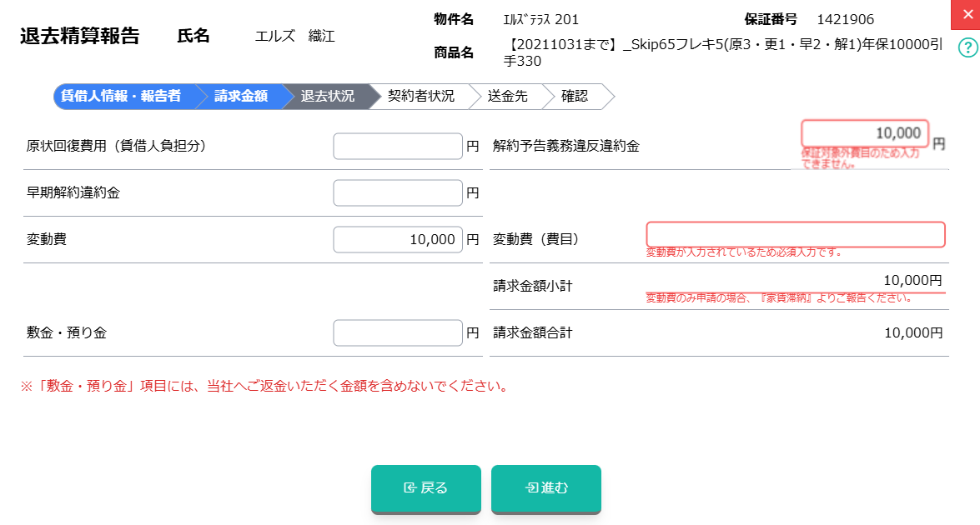Click the 解約予告義務違反違約金 amount field
The image size is (980, 525).
coord(865,133)
